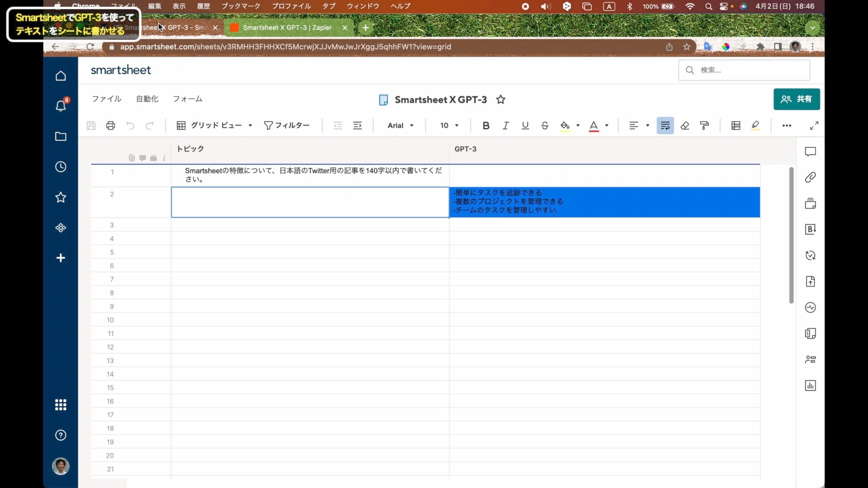868x488 pixels.
Task: Open the text color dropdown arrow
Action: pos(606,125)
